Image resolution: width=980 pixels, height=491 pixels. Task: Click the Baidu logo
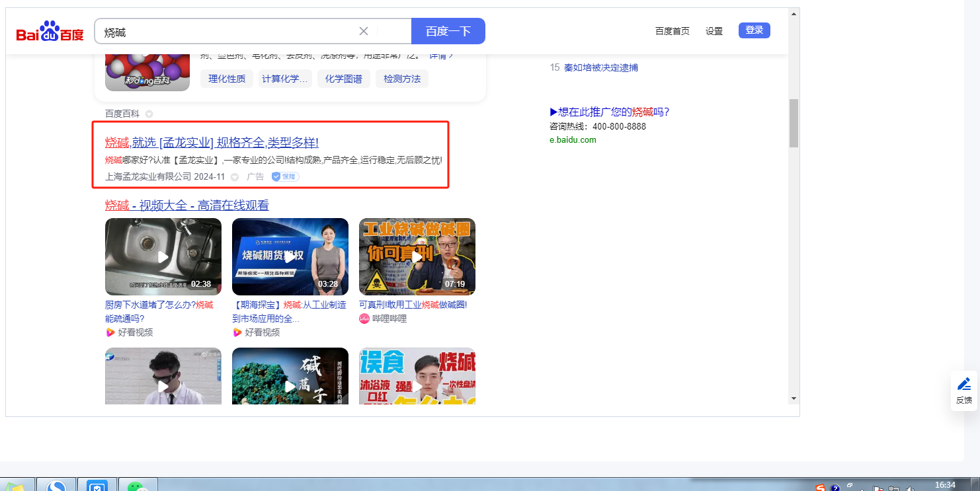pos(50,32)
